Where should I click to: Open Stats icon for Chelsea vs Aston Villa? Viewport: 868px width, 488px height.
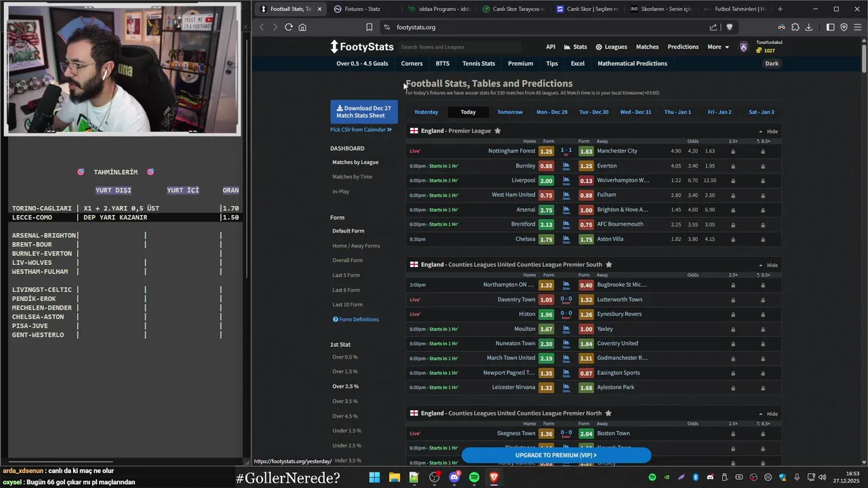coord(566,239)
